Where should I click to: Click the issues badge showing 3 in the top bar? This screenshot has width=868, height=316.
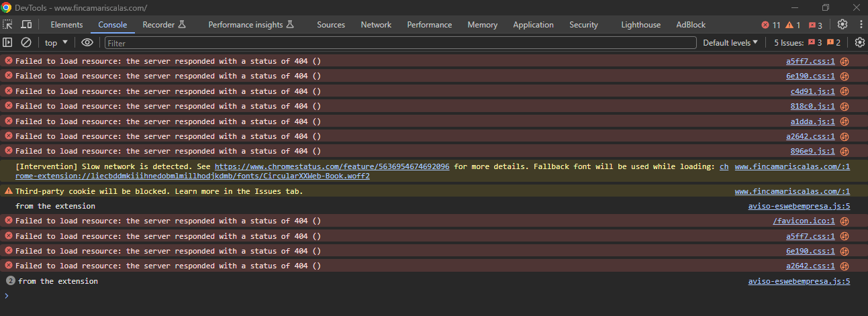pyautogui.click(x=816, y=25)
